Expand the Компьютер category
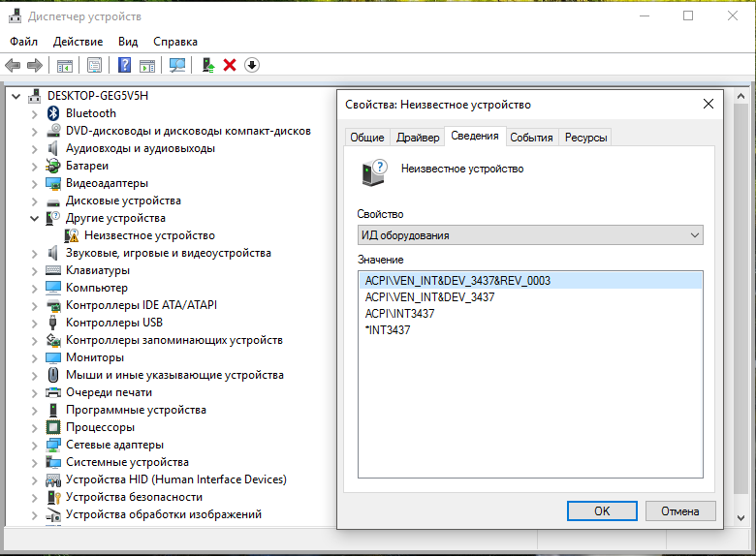The height and width of the screenshot is (556, 756). [x=34, y=288]
